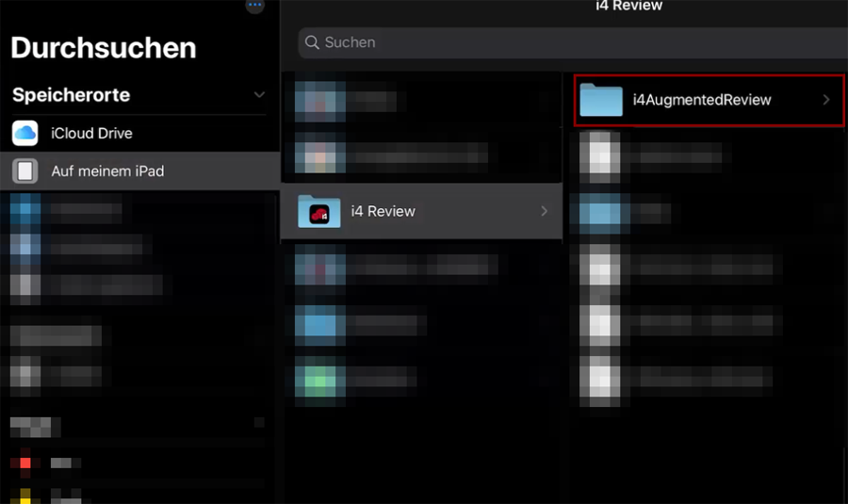
Task: Expand i4AugmentedReview row chevron
Action: (825, 100)
